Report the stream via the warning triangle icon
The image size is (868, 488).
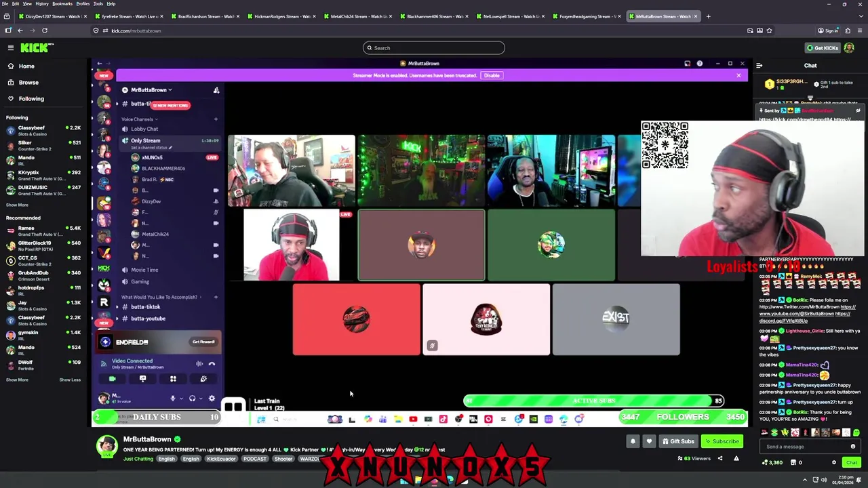click(736, 458)
